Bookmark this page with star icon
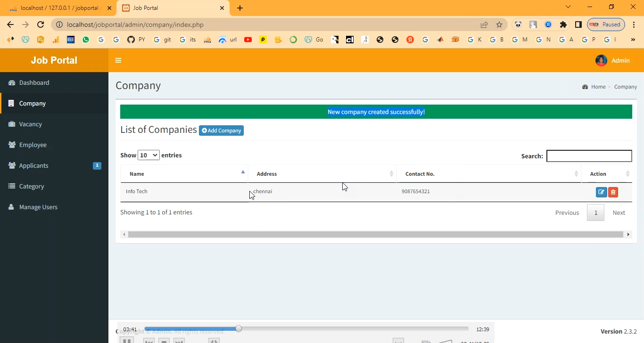The height and width of the screenshot is (343, 644). pyautogui.click(x=499, y=24)
